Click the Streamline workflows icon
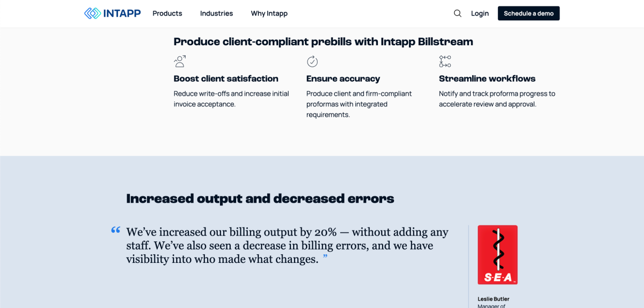The width and height of the screenshot is (644, 308). [445, 61]
